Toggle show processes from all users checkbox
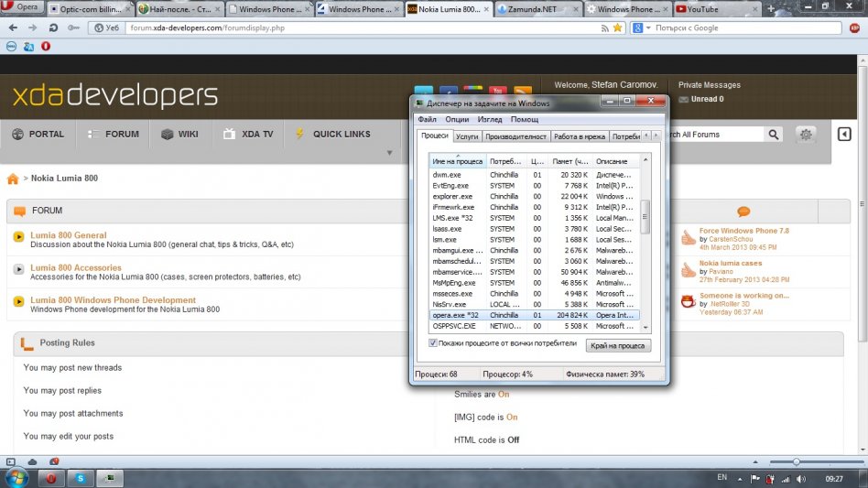The width and height of the screenshot is (868, 488). pyautogui.click(x=434, y=343)
